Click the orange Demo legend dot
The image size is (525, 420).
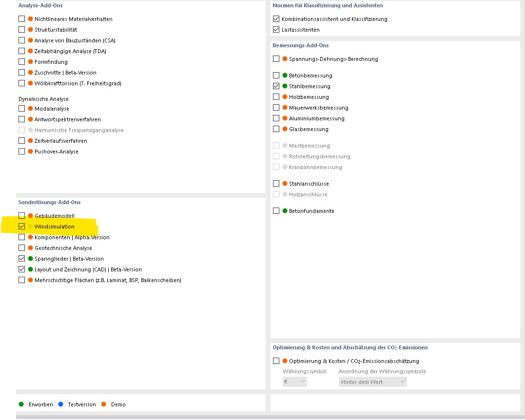[x=103, y=404]
